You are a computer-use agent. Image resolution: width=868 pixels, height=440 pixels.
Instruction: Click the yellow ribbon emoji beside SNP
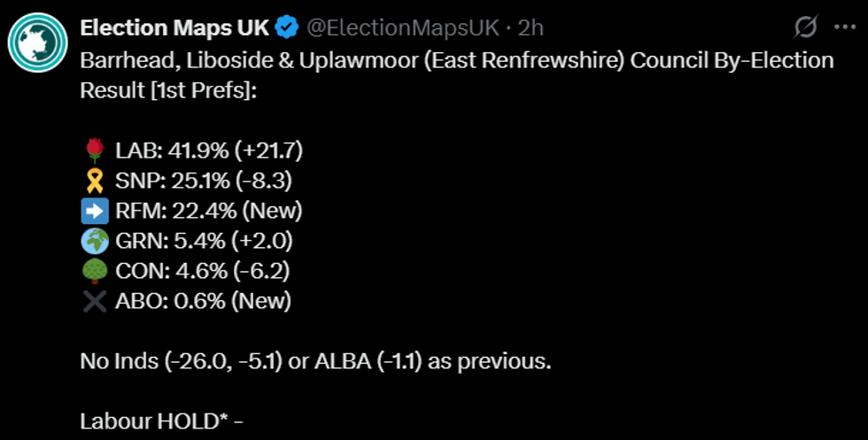tap(93, 181)
